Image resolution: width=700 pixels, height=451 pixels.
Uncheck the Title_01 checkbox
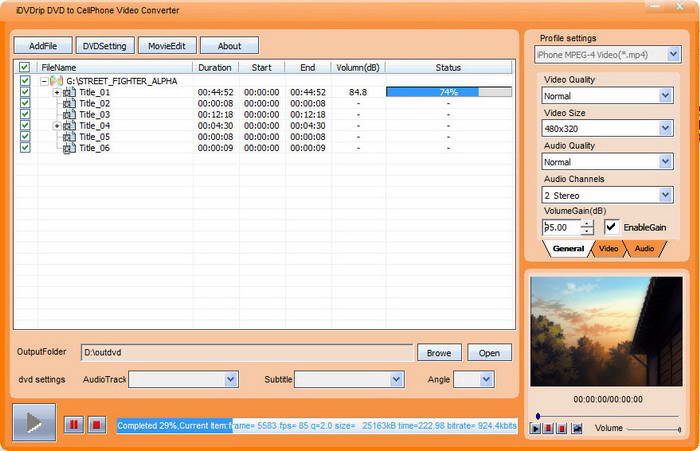pyautogui.click(x=25, y=92)
